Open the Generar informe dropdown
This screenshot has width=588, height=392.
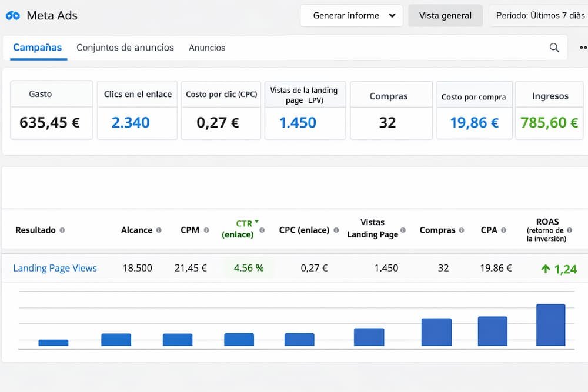point(351,16)
